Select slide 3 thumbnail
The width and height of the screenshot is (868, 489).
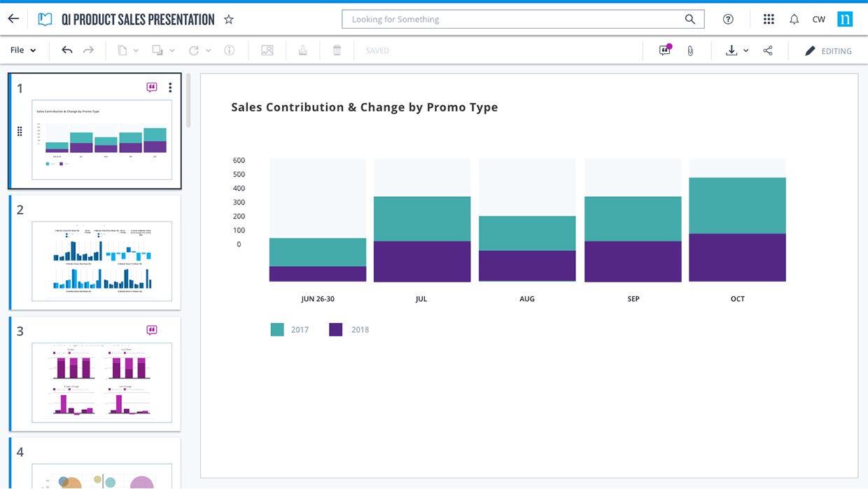point(101,383)
